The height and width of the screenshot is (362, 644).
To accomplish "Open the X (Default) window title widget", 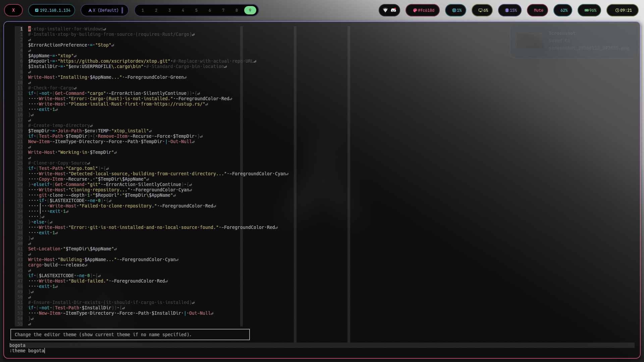I will click(104, 10).
